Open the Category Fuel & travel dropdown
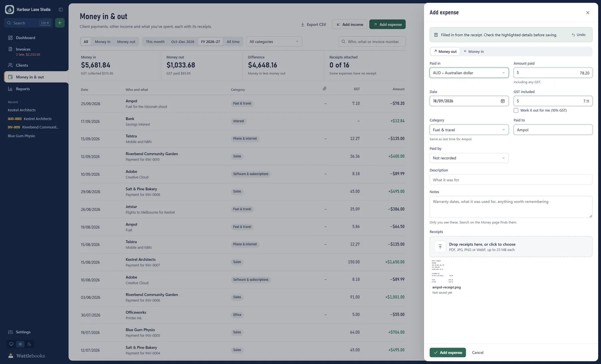Screen dimensions: 601x364 pyautogui.click(x=469, y=130)
